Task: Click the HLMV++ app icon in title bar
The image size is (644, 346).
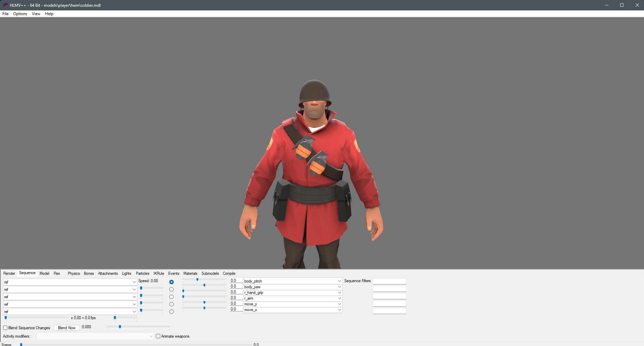Action: click(5, 5)
